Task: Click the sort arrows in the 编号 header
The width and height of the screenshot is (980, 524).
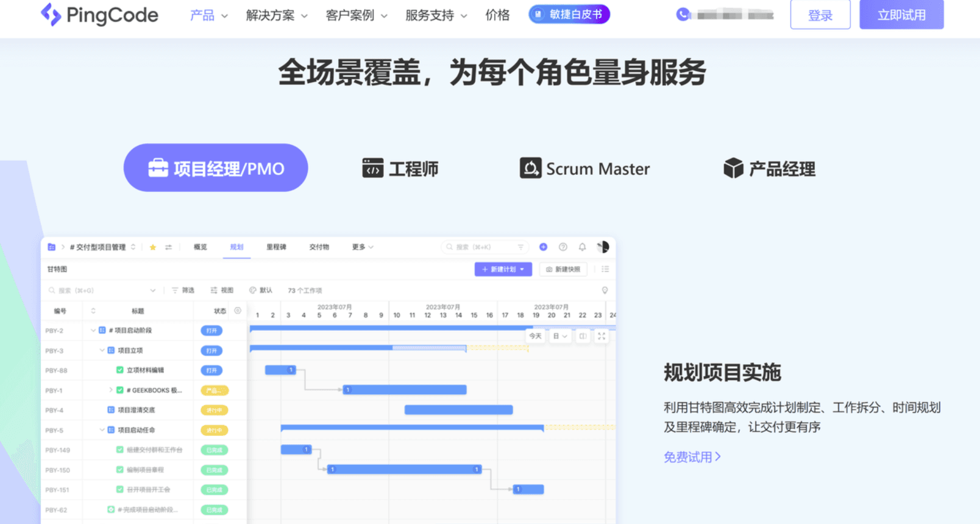Action: point(93,311)
